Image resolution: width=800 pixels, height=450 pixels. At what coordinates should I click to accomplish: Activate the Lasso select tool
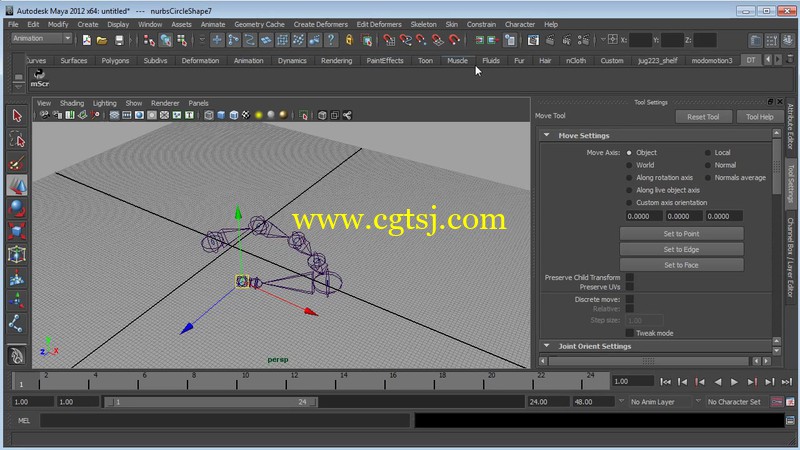(17, 139)
